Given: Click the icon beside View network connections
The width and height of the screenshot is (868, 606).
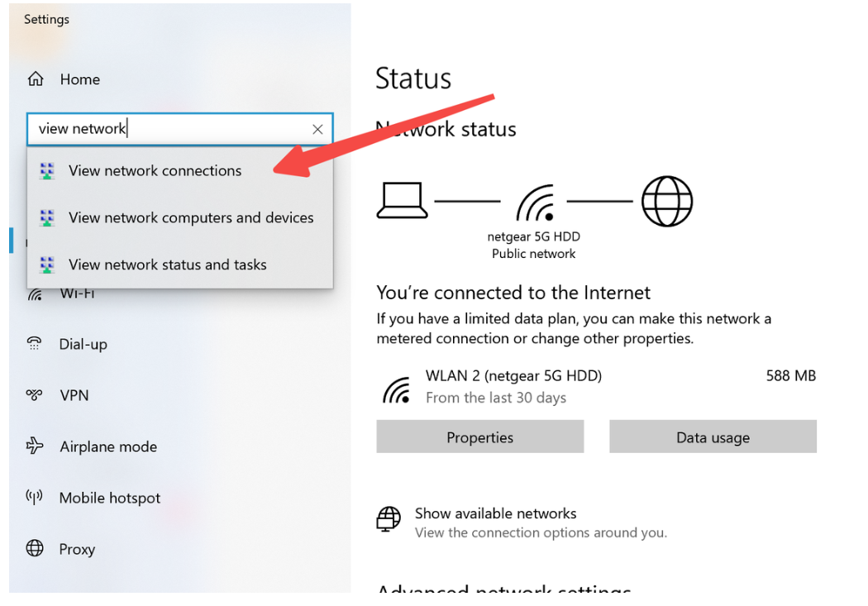Looking at the screenshot, I should pyautogui.click(x=47, y=171).
